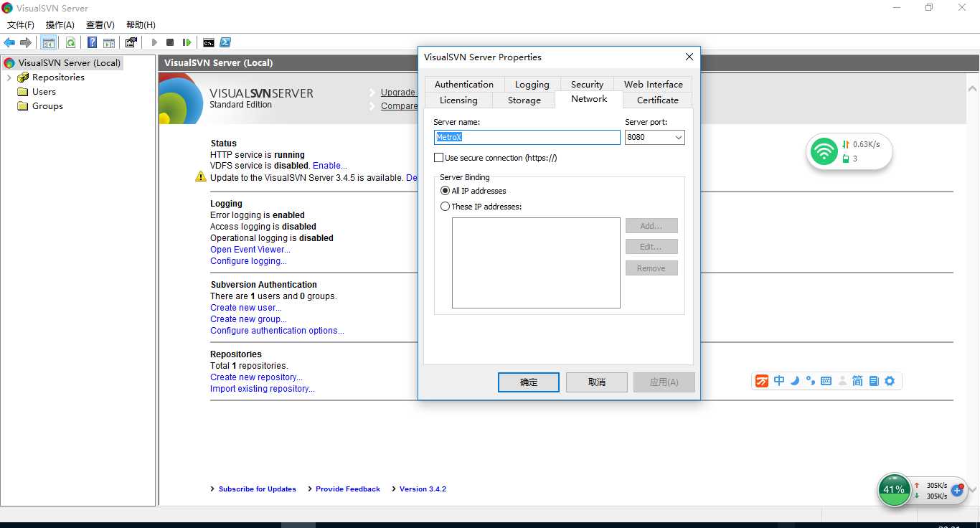Click the IP addresses list box
980x528 pixels.
(x=536, y=263)
